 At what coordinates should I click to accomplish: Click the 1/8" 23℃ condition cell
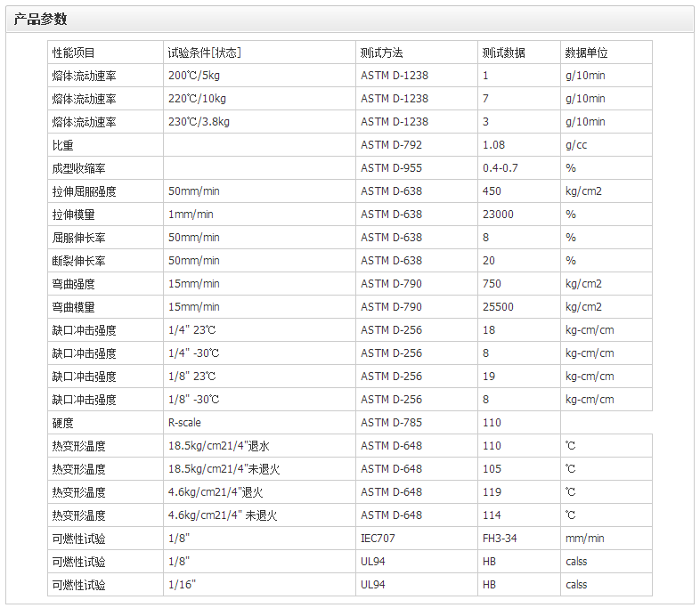tap(259, 377)
